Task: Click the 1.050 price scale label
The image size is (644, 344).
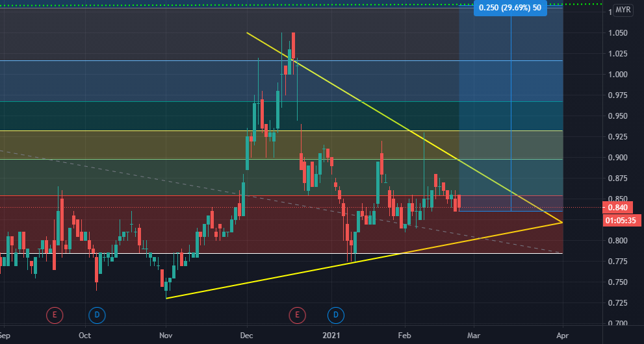Action: [618, 33]
